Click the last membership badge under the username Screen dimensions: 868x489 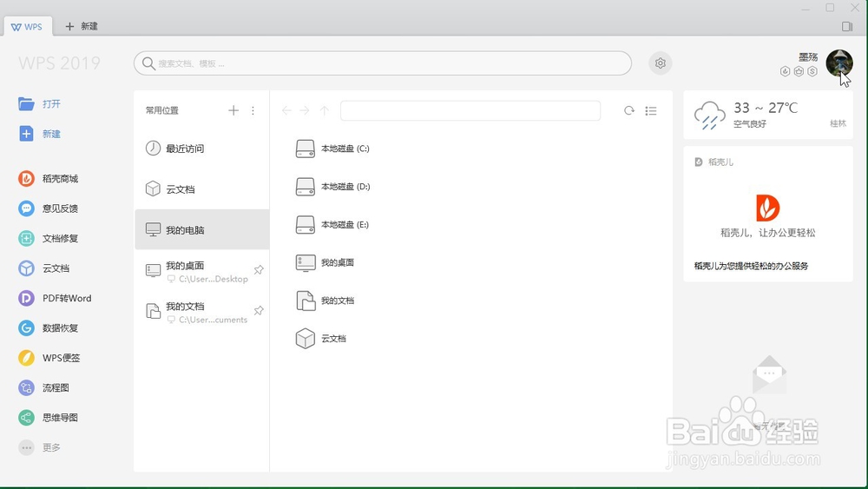click(x=812, y=71)
